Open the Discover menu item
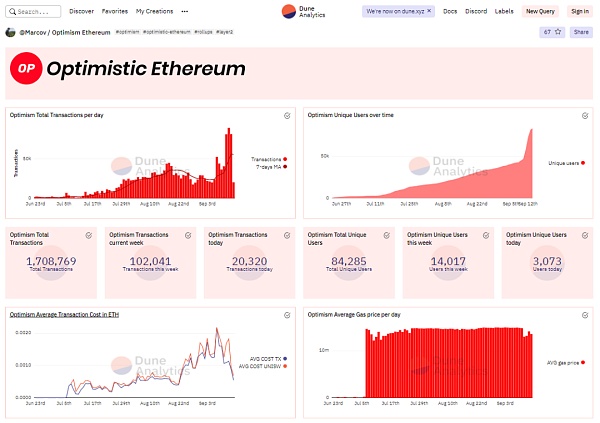Image resolution: width=600 pixels, height=423 pixels. (81, 11)
